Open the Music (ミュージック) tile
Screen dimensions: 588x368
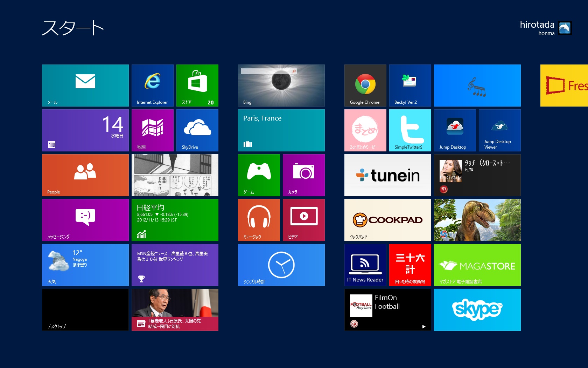tap(259, 220)
